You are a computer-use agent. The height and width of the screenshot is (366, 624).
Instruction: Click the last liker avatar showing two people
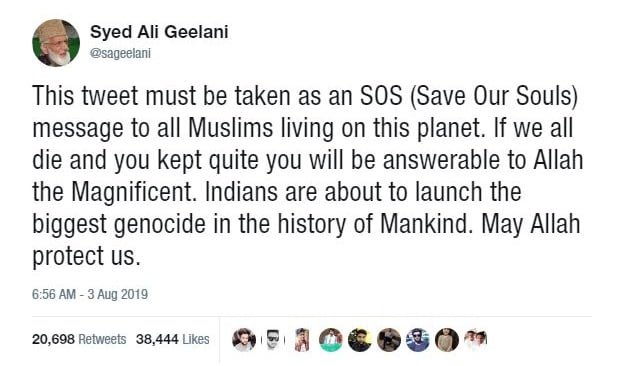coord(476,340)
